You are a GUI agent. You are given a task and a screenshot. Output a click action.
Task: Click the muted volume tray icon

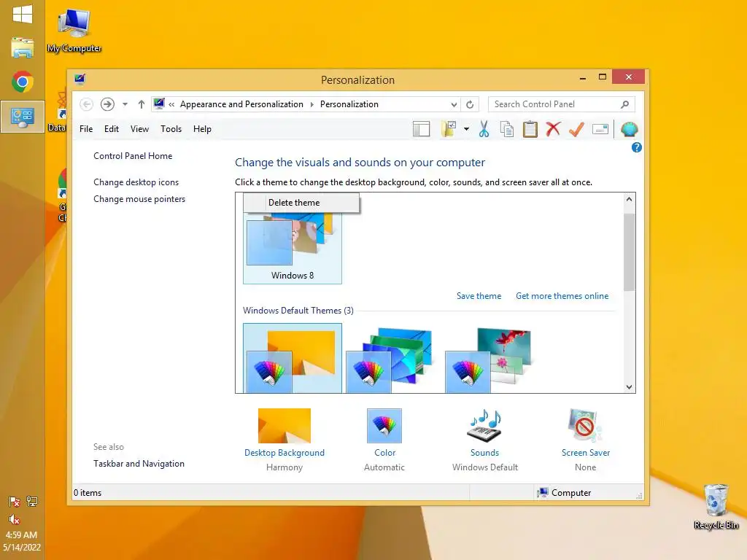click(x=15, y=519)
